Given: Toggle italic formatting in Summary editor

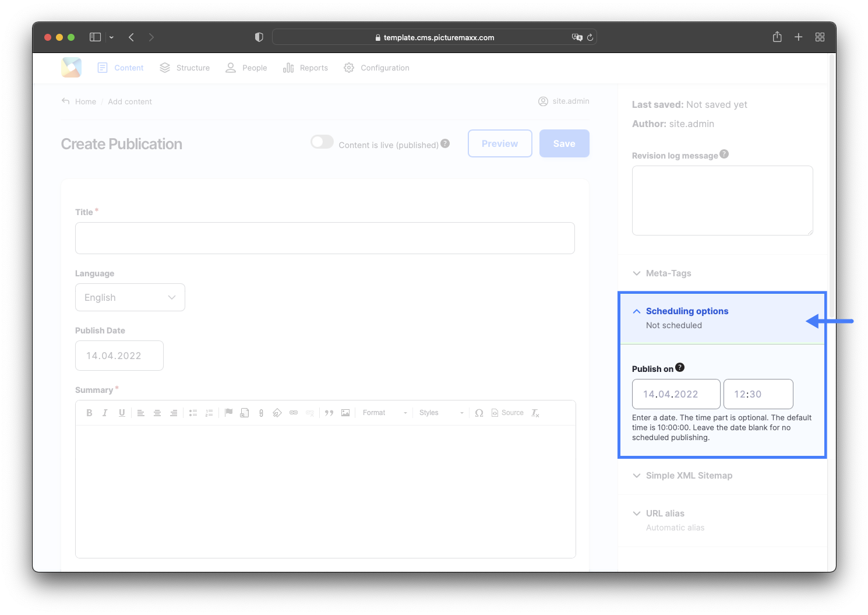Looking at the screenshot, I should (105, 413).
